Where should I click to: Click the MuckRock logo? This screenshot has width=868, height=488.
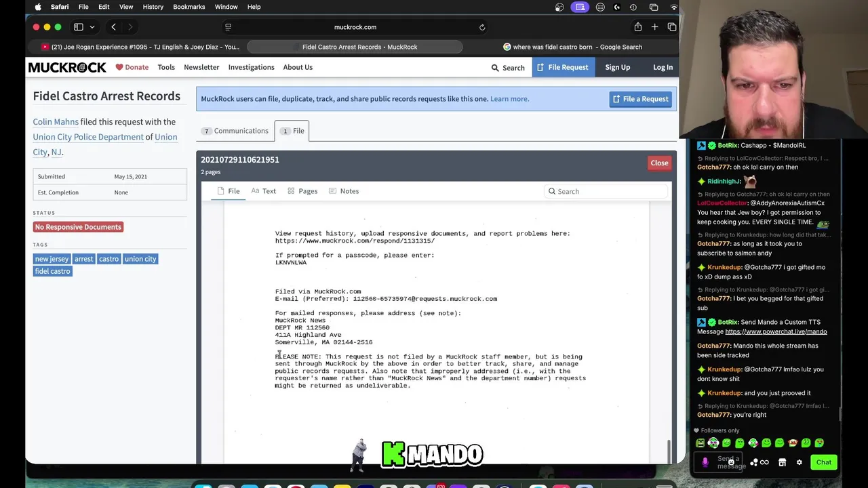[67, 67]
